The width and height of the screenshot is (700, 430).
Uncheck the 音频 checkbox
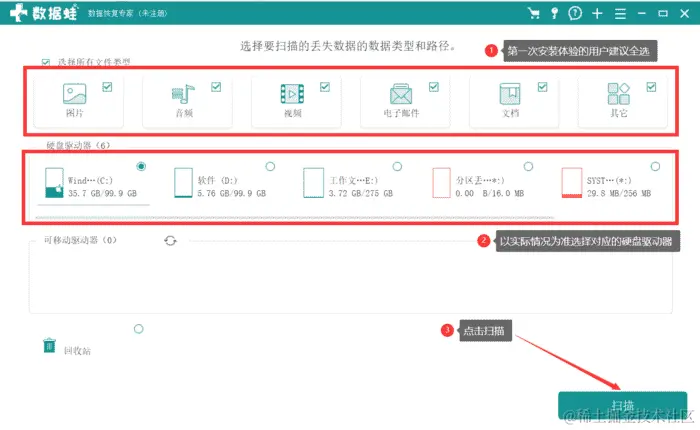[x=216, y=87]
